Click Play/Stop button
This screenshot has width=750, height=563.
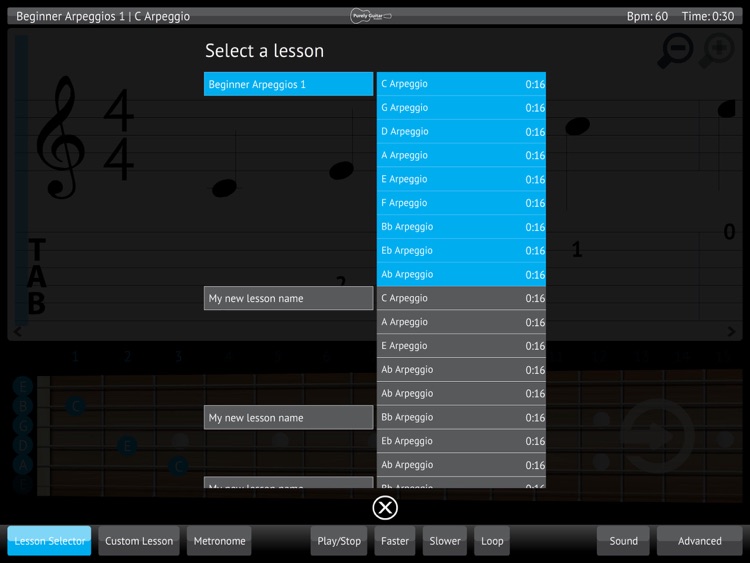pyautogui.click(x=339, y=541)
